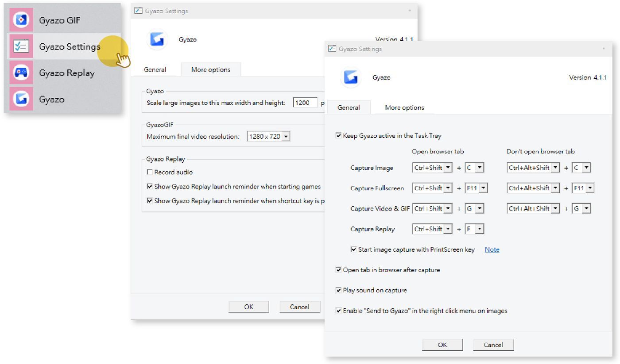Open Capture Fullscreen Ctrl+Shift modifier dropdown

(432, 188)
